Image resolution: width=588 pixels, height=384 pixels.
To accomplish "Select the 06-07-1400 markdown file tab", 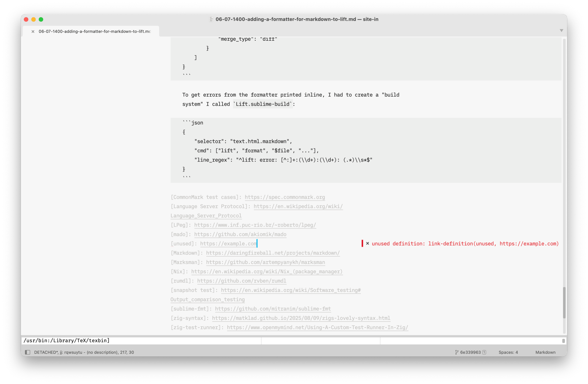I will (x=94, y=31).
